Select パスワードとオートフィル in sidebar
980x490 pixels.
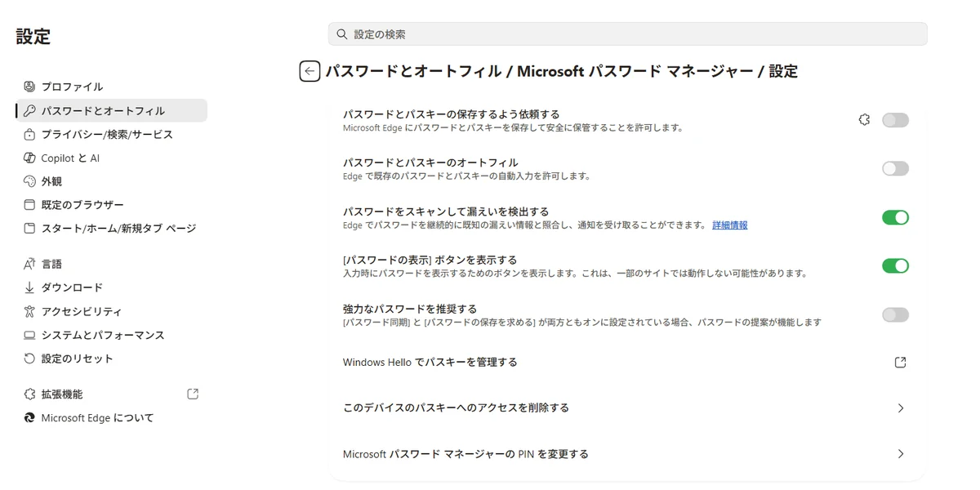click(111, 110)
